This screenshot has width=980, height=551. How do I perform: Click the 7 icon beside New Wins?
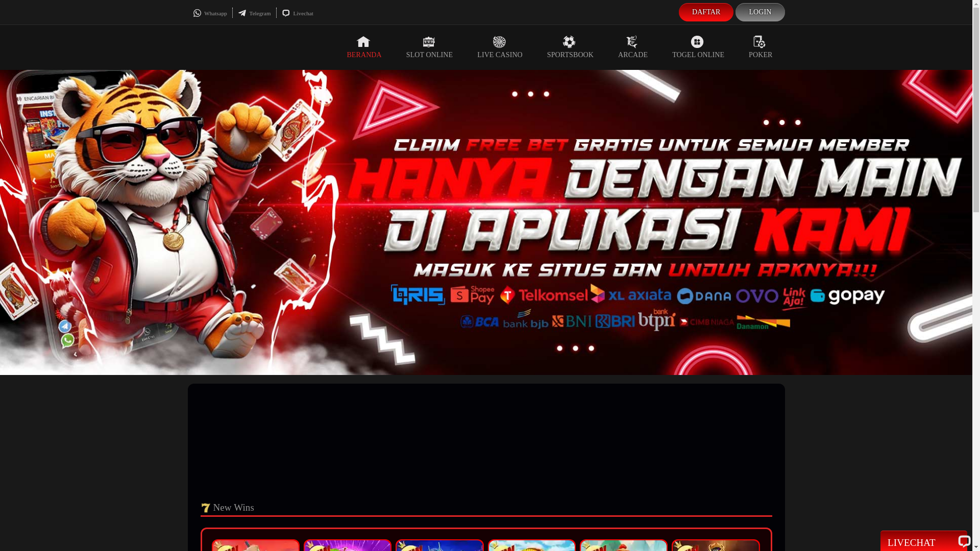point(206,508)
